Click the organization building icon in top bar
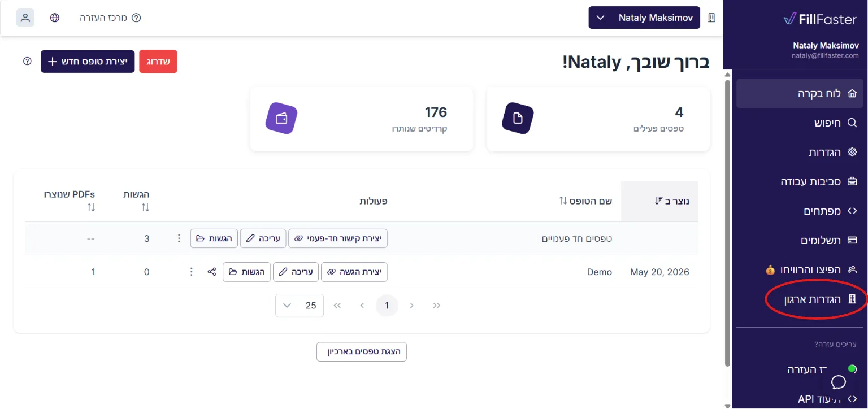This screenshot has width=868, height=409. (x=711, y=18)
